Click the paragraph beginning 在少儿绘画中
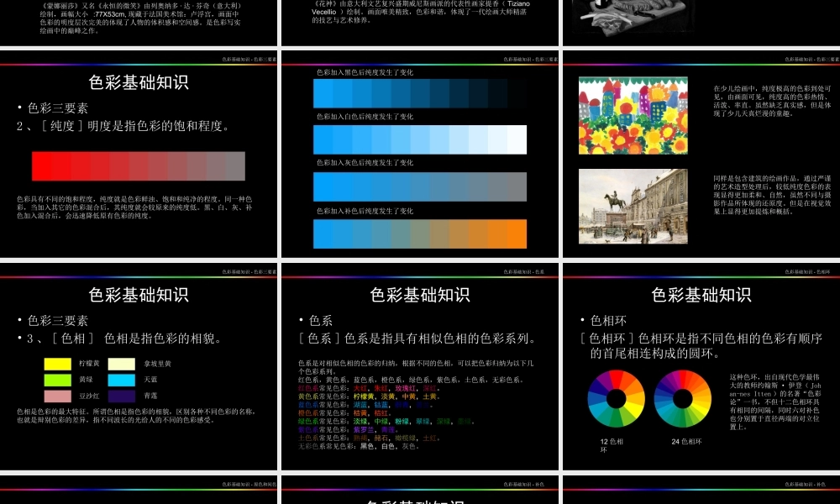The image size is (840, 504). [x=772, y=101]
